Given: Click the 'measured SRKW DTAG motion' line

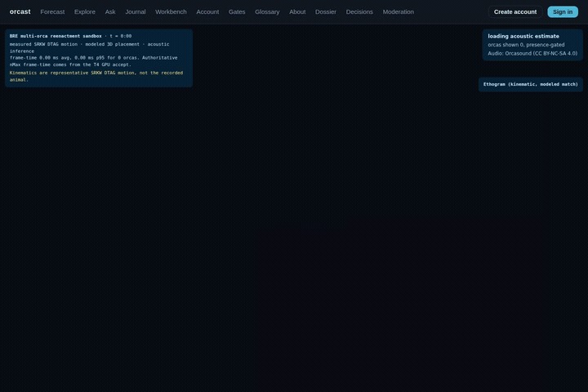Looking at the screenshot, I should click(x=89, y=47).
